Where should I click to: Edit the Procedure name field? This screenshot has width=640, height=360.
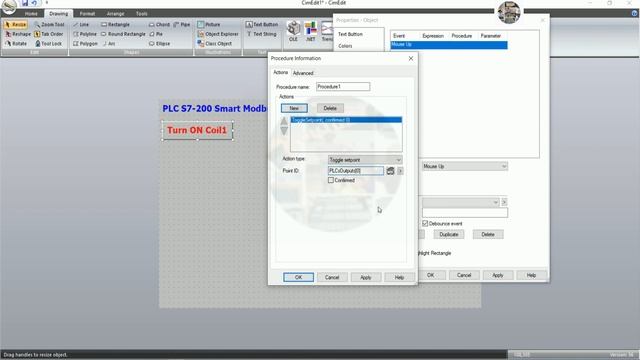click(343, 87)
